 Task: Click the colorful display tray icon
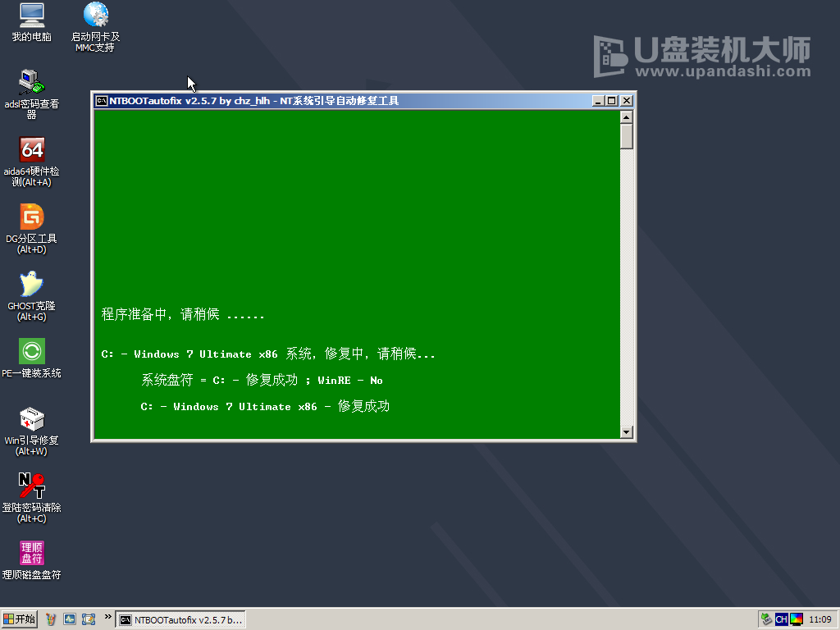click(796, 619)
